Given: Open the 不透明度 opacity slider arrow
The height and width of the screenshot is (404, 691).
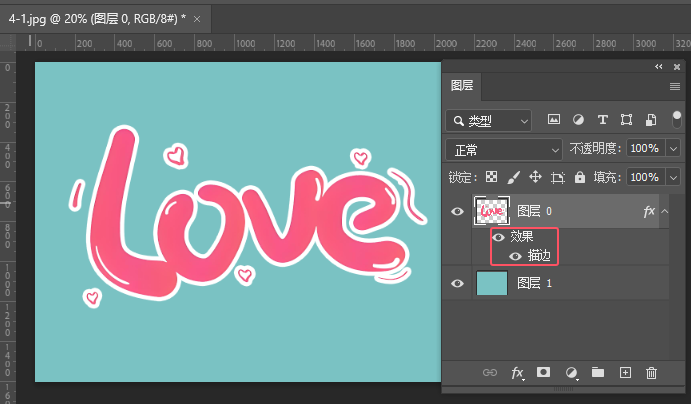Looking at the screenshot, I should pos(673,148).
